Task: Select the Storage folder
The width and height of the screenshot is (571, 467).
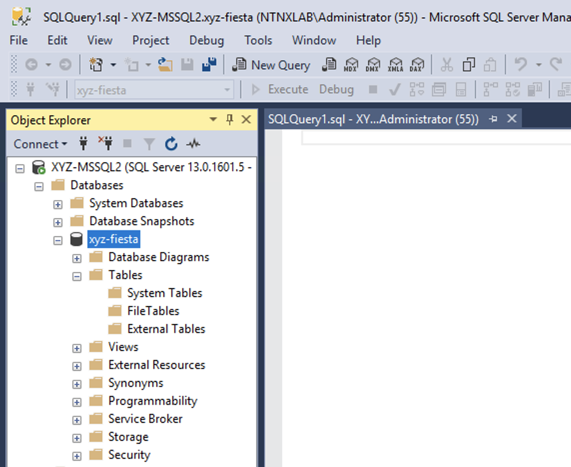Action: (x=128, y=437)
